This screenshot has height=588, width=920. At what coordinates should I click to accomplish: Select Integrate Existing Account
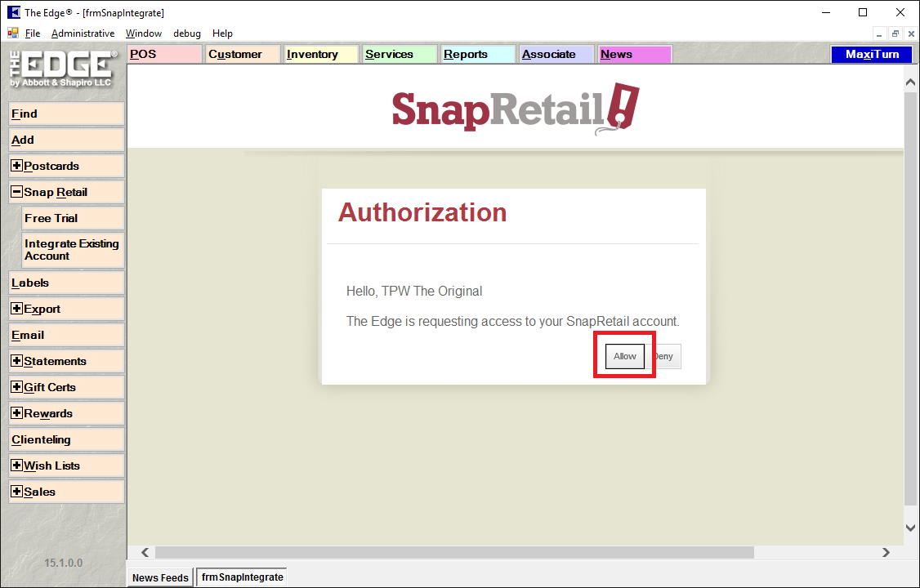72,250
